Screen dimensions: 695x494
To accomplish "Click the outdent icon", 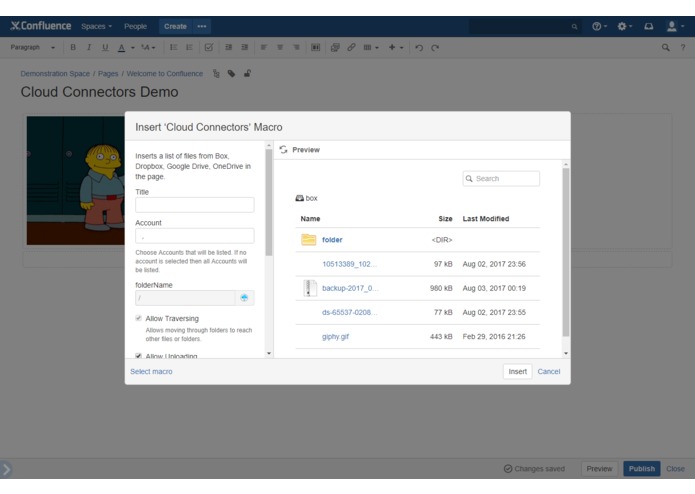I will click(228, 47).
